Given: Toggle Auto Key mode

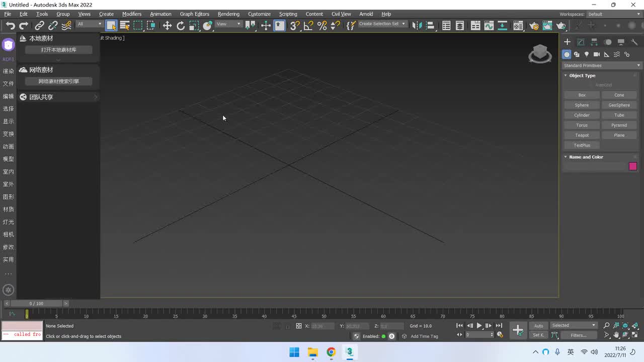Looking at the screenshot, I should tap(539, 326).
